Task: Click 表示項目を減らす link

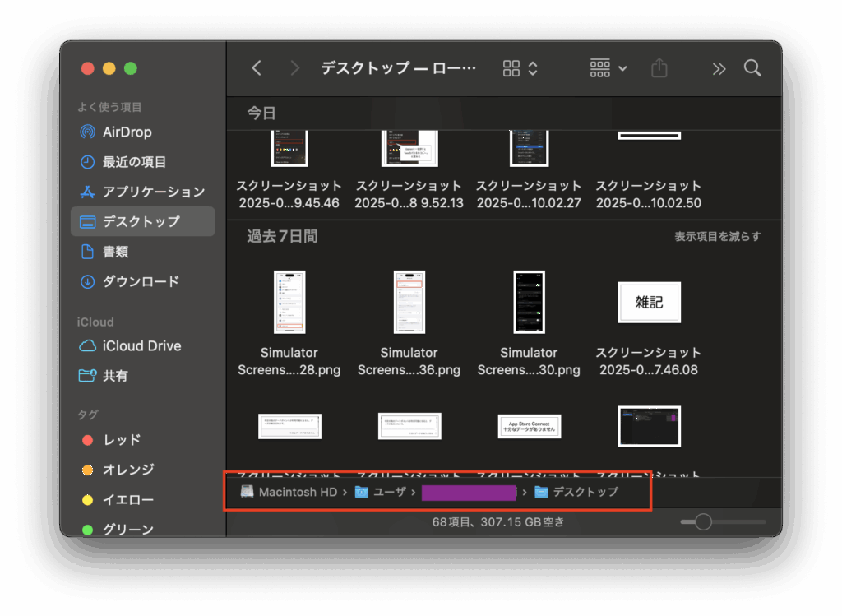Action: pos(717,236)
